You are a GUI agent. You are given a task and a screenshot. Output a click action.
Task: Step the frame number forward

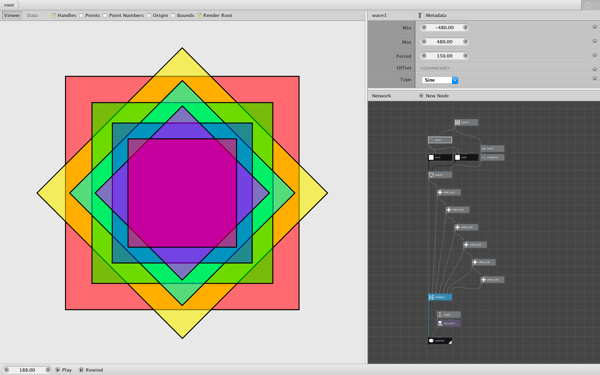[x=48, y=370]
